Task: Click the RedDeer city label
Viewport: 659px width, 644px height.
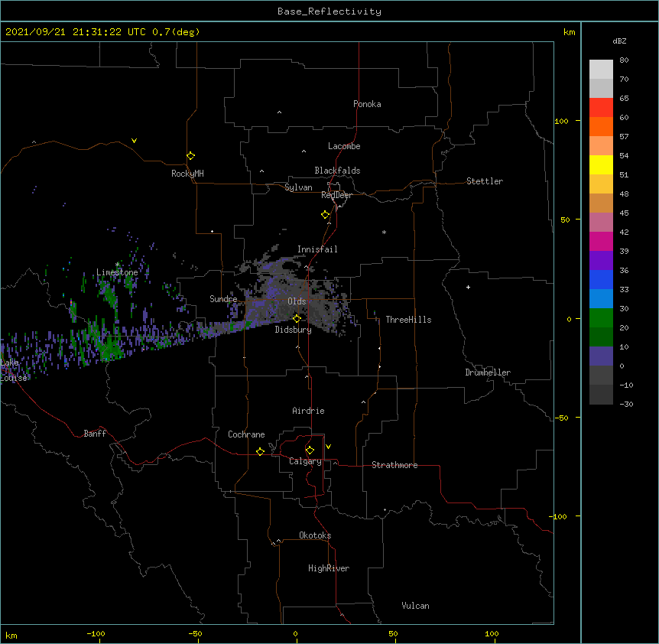Action: coord(336,195)
